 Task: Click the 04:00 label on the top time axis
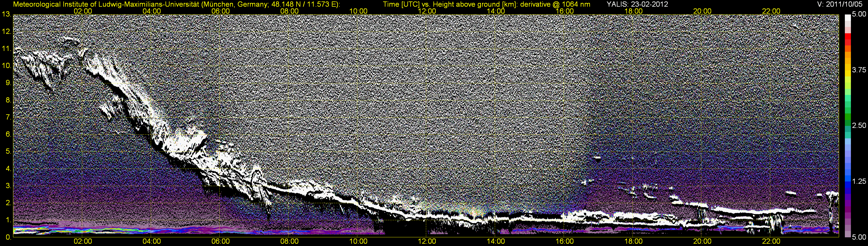point(152,11)
